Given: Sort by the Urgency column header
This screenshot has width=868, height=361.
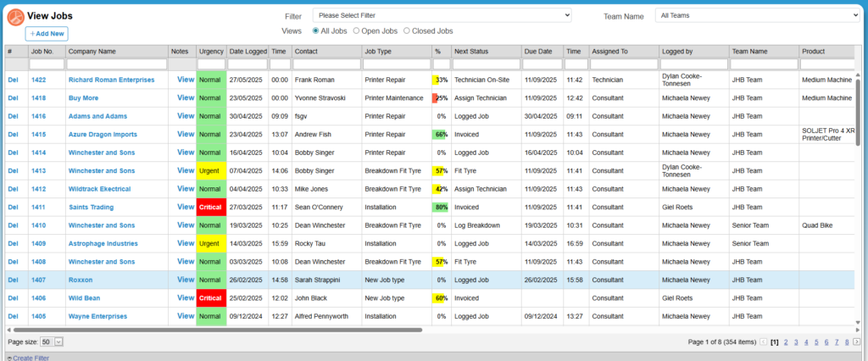Looking at the screenshot, I should (211, 52).
